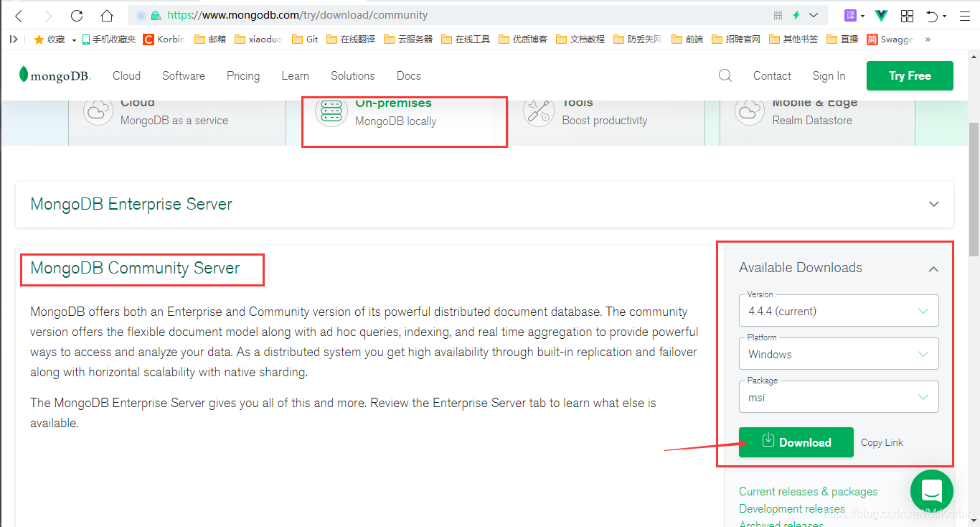This screenshot has height=527, width=980.
Task: Click the MongoDB logo
Action: 55,75
